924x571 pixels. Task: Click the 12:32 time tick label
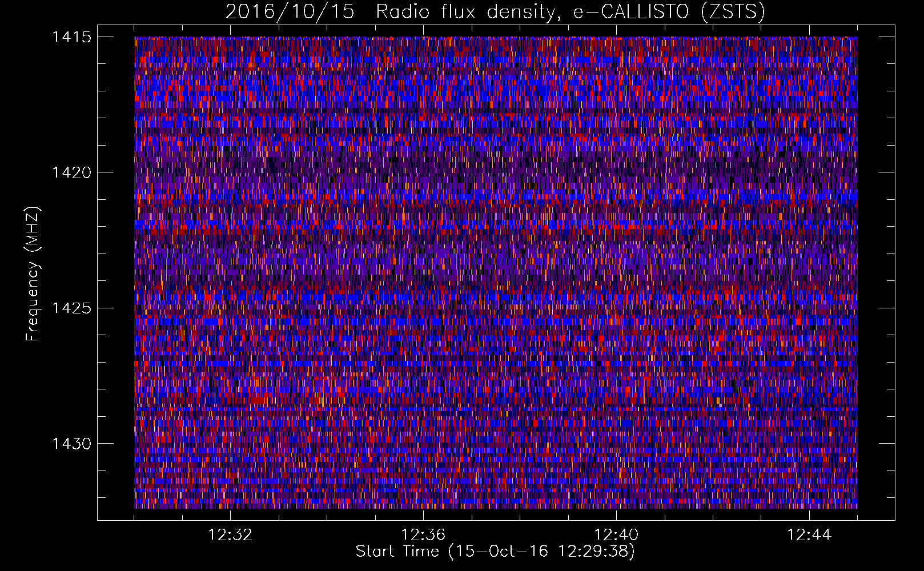pos(230,535)
